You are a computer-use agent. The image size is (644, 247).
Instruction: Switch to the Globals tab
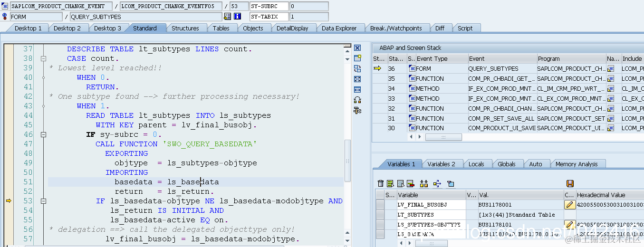tap(507, 164)
